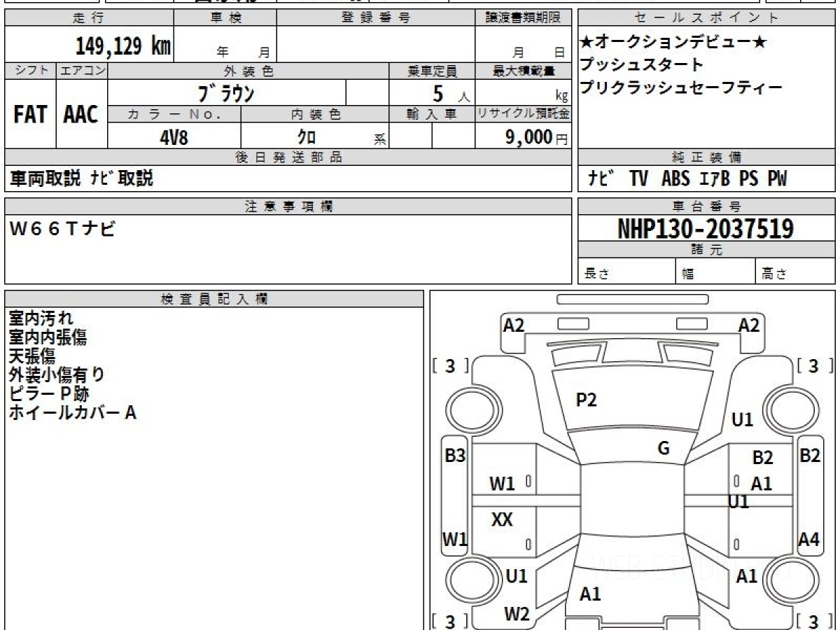Image resolution: width=840 pixels, height=630 pixels.
Task: Click the 走行 column header
Action: click(x=88, y=17)
